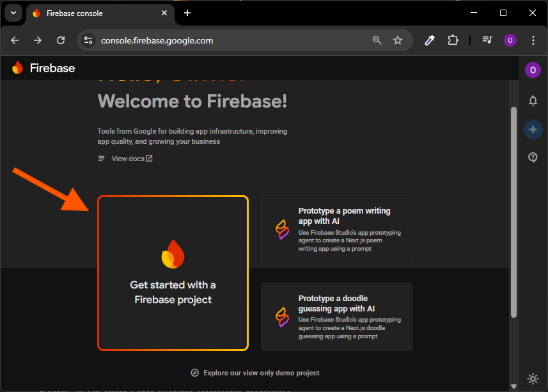Image resolution: width=548 pixels, height=392 pixels.
Task: Bookmark this page with the star
Action: point(398,40)
